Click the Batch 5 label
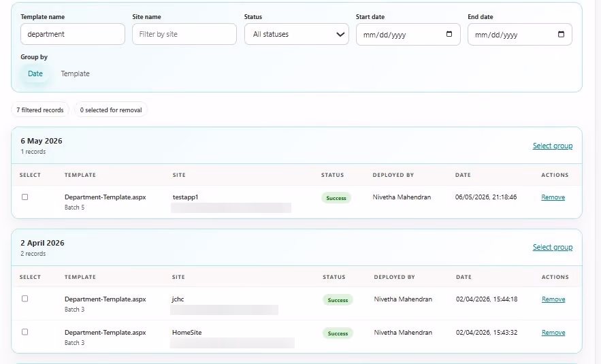Screen dimensions: 601x364 (x=74, y=207)
